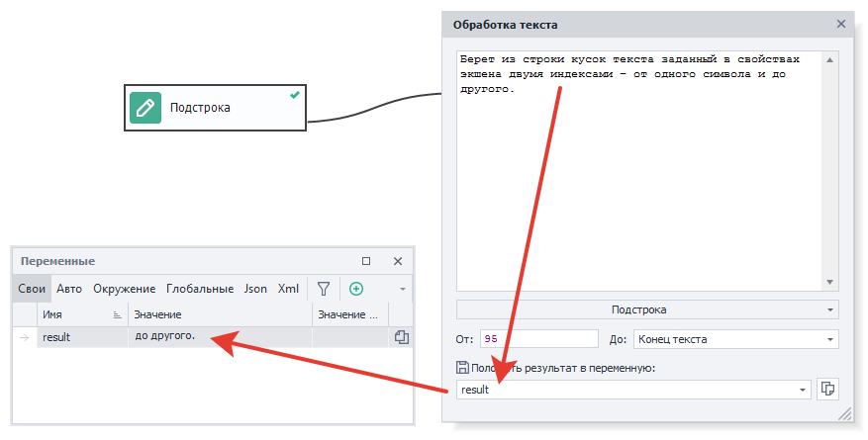This screenshot has height=440, width=868.
Task: Open the Конец текста dropdown
Action: click(829, 339)
